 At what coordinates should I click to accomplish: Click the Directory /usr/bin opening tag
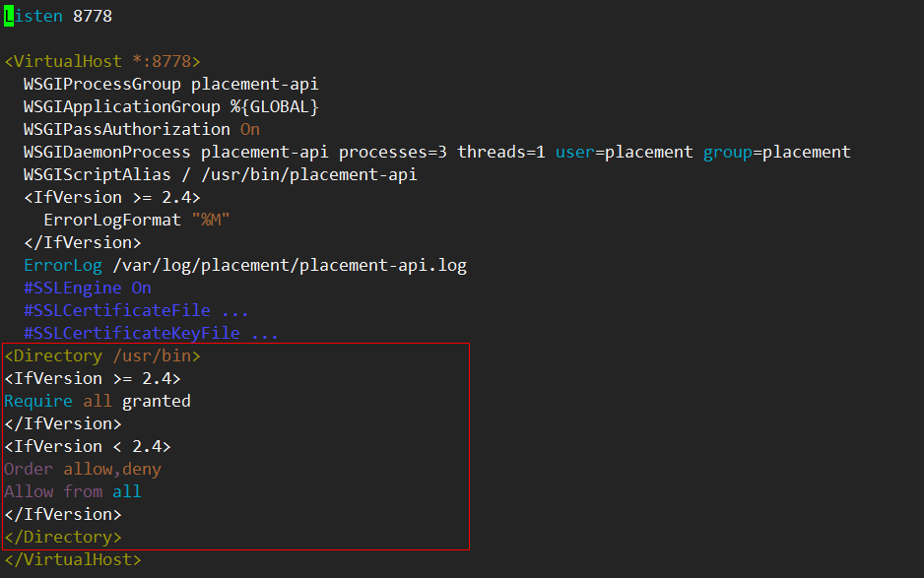101,355
